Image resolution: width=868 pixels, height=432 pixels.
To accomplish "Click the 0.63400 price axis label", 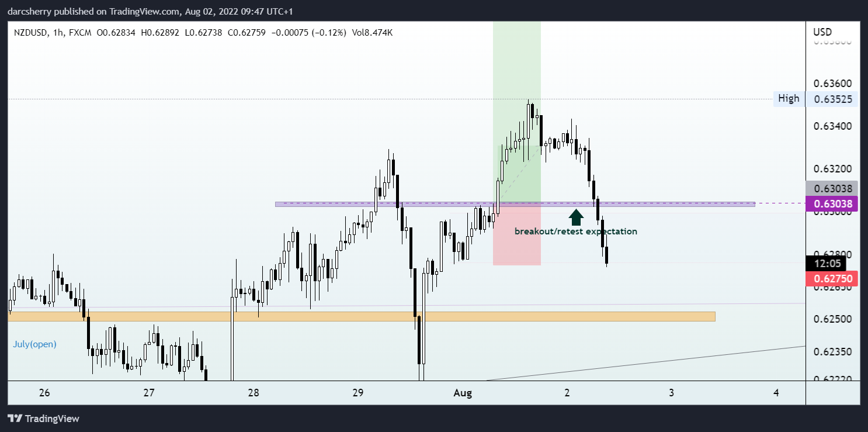I will [x=832, y=126].
